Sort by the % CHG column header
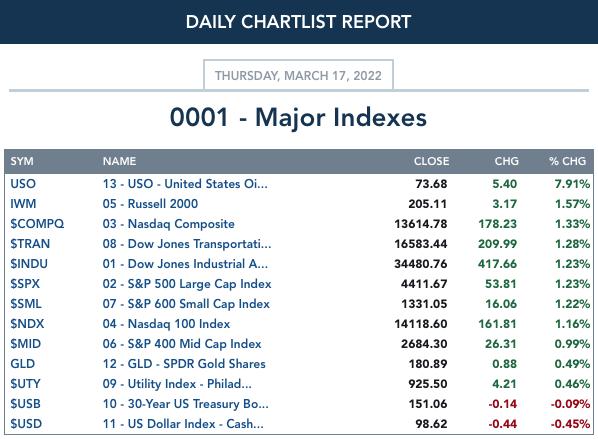The height and width of the screenshot is (439, 598). [x=567, y=161]
